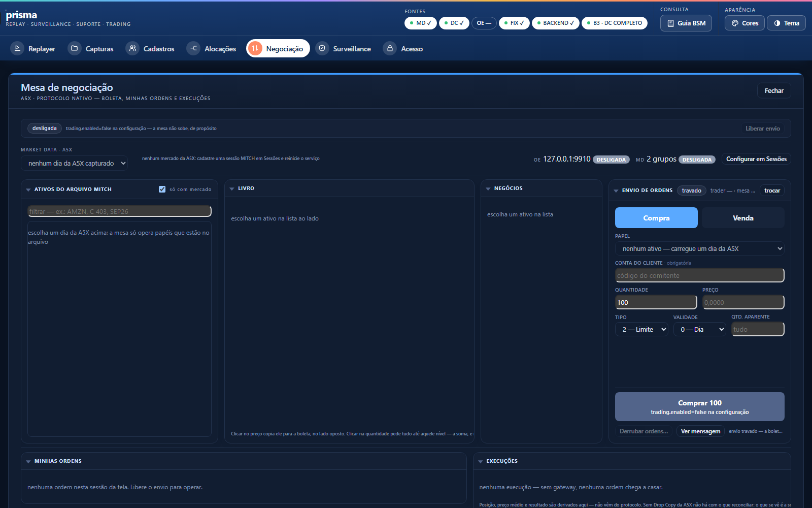Uncheck the 'só com mercado' checkbox
Viewport: 812px width, 508px height.
[x=162, y=189]
